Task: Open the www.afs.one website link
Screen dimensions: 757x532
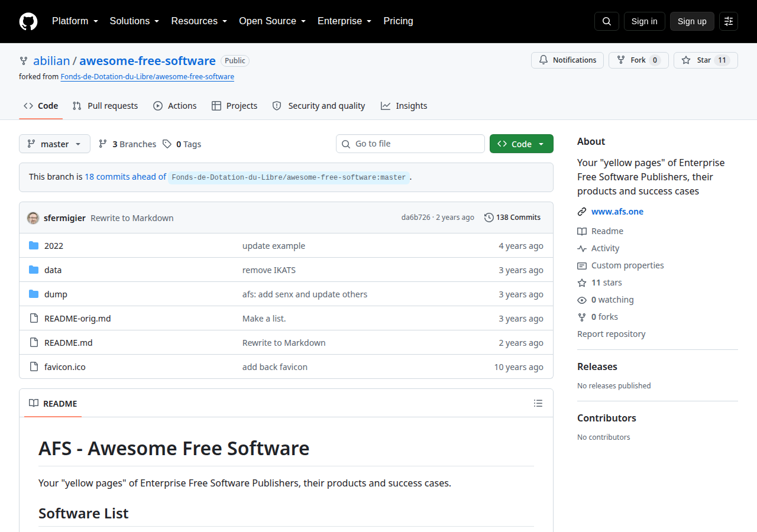Action: (x=617, y=212)
